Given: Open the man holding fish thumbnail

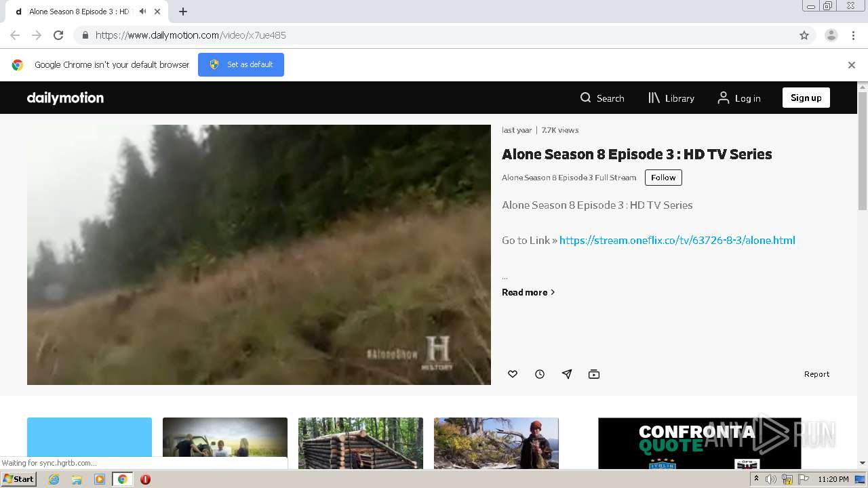Looking at the screenshot, I should coord(496,443).
